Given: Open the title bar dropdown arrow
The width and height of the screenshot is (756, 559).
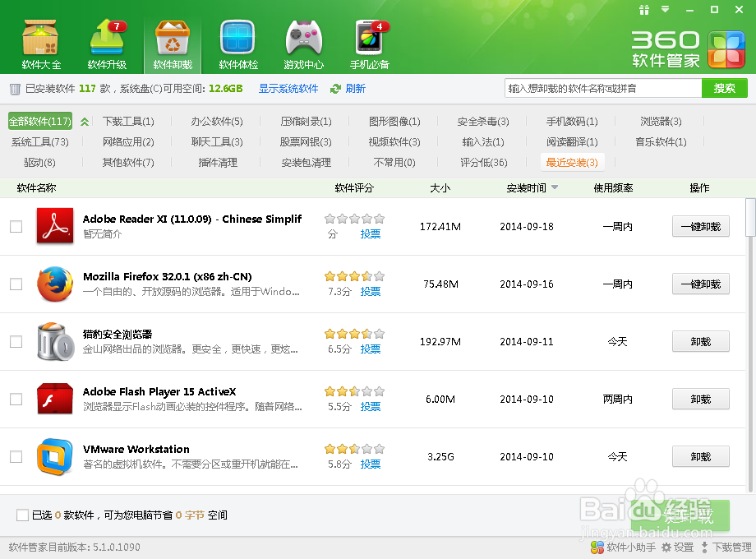Looking at the screenshot, I should click(666, 10).
